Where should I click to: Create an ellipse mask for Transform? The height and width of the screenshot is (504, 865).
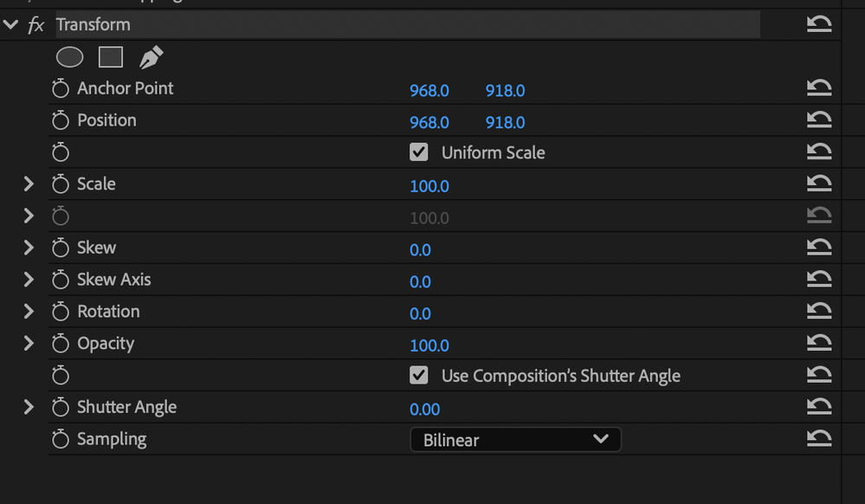coord(70,57)
